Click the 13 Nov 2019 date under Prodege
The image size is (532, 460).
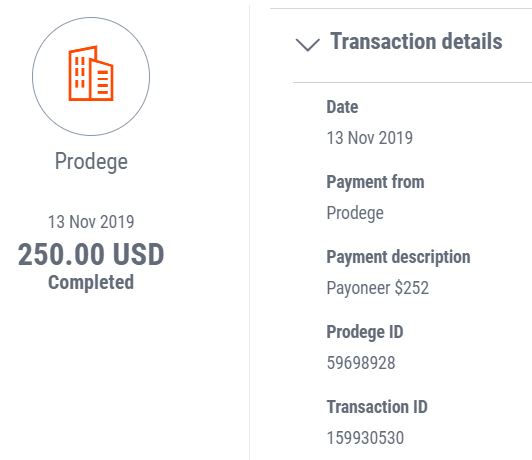(x=91, y=222)
